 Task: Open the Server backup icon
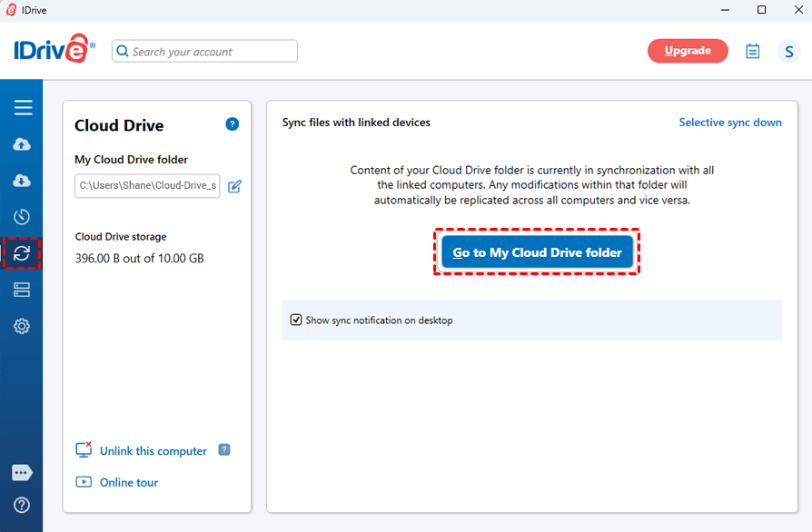pos(23,290)
